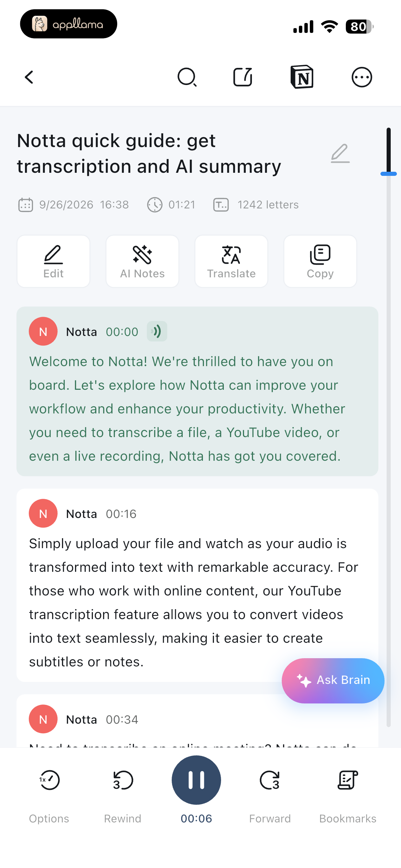Open search with the magnifier icon
This screenshot has width=401, height=868.
187,77
